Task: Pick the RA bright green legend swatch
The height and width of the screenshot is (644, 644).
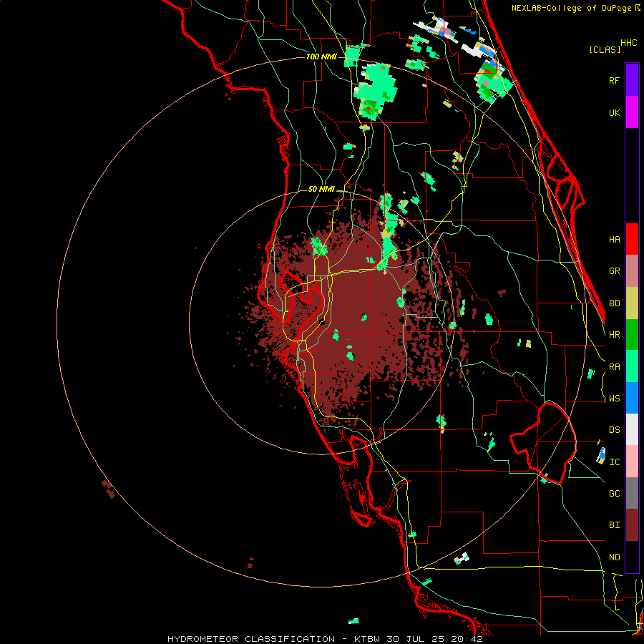Action: [x=632, y=366]
